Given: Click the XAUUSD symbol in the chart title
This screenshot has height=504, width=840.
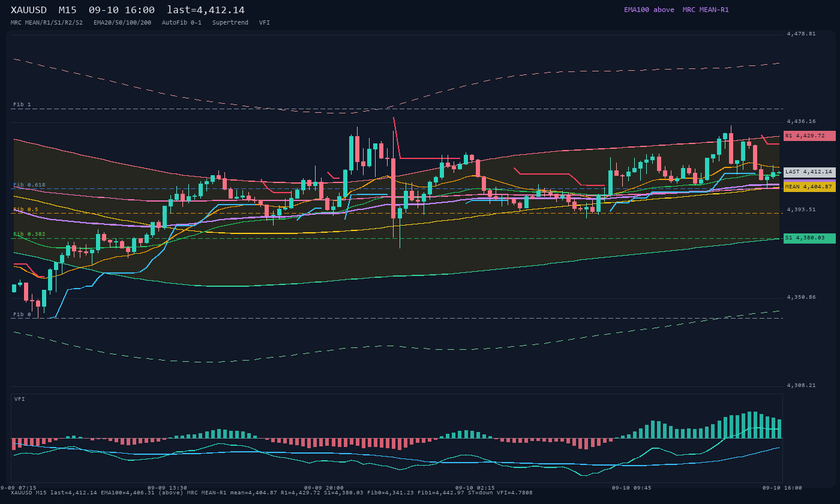Looking at the screenshot, I should (x=29, y=10).
